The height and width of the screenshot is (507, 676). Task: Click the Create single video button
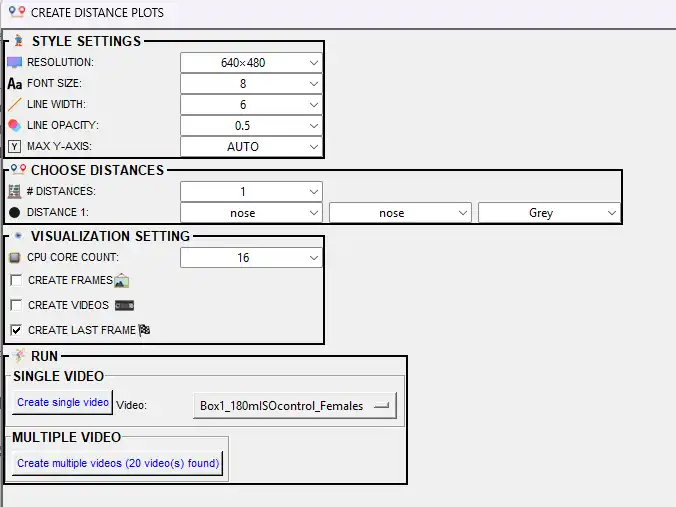pyautogui.click(x=63, y=403)
